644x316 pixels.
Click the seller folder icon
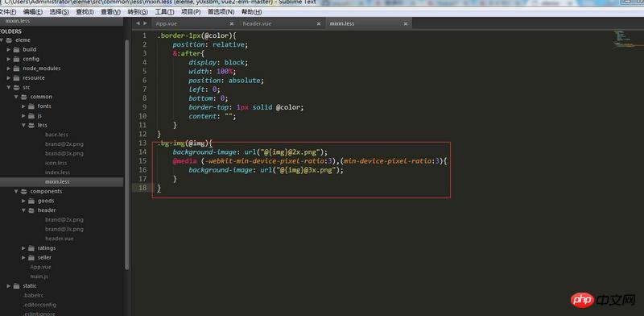tap(31, 258)
